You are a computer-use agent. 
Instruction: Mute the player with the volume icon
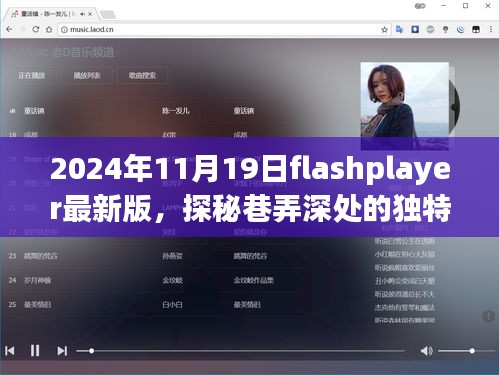point(426,351)
